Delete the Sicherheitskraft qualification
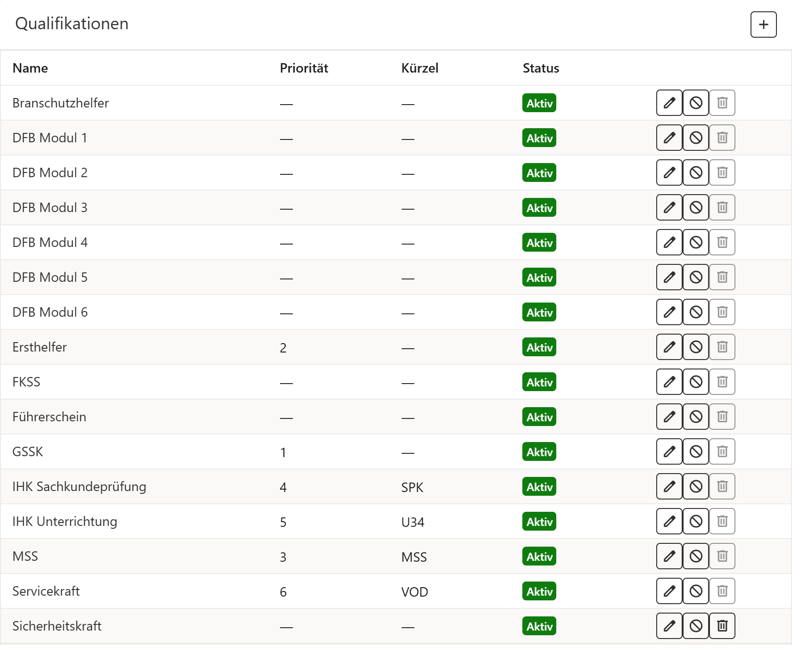 point(722,626)
